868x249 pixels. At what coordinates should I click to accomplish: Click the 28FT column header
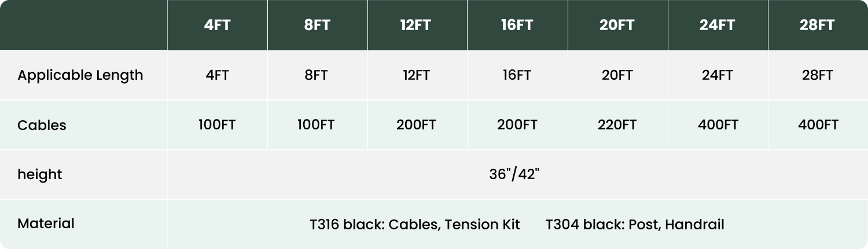[818, 25]
